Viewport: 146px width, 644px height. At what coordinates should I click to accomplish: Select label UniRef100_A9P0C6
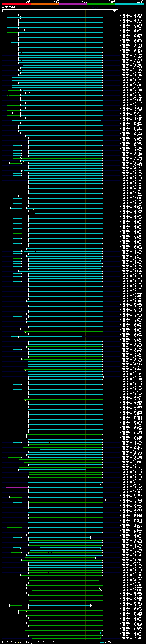[x=131, y=120]
